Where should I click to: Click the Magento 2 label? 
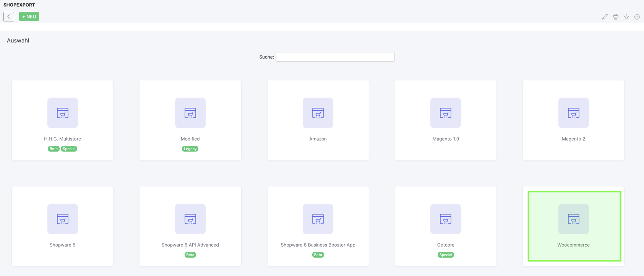click(x=574, y=139)
